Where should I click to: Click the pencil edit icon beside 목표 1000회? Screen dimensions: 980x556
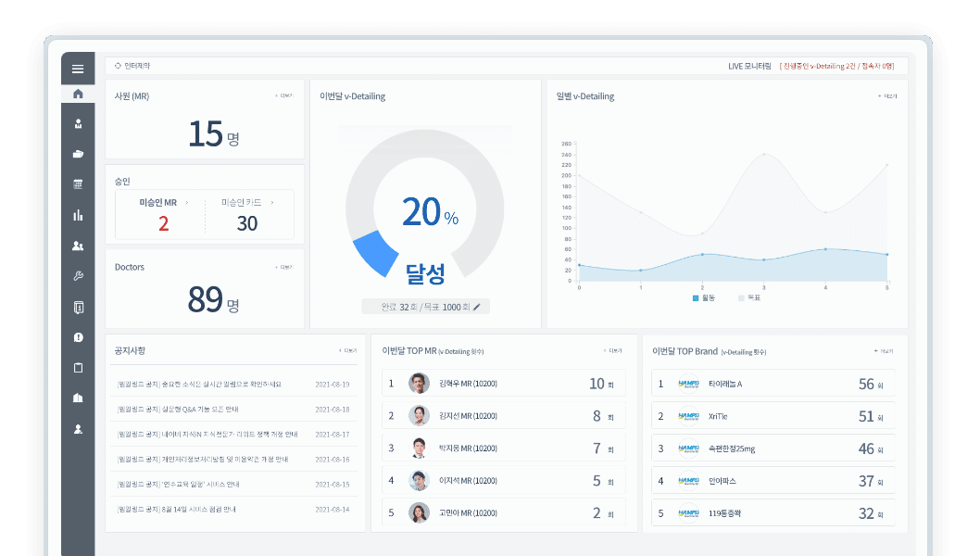point(477,307)
